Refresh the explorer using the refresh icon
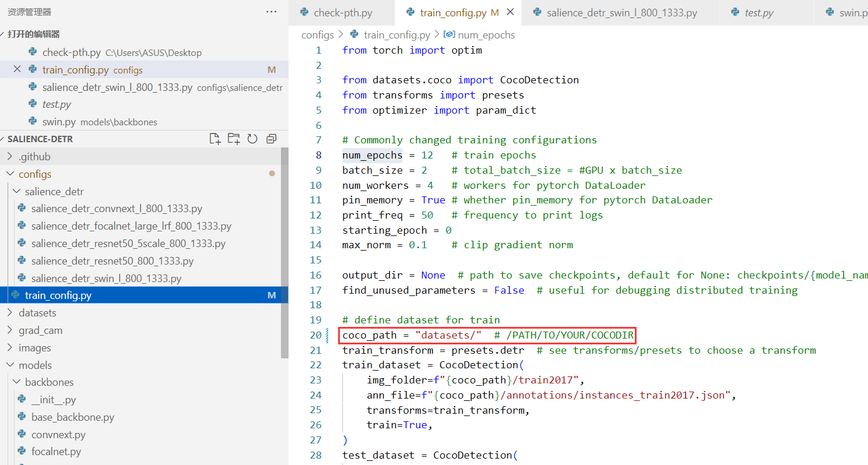 252,139
